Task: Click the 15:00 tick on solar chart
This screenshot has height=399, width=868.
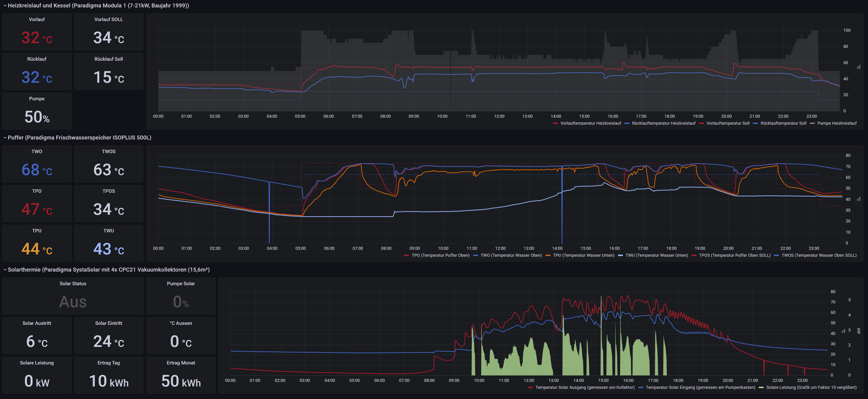Action: point(603,380)
